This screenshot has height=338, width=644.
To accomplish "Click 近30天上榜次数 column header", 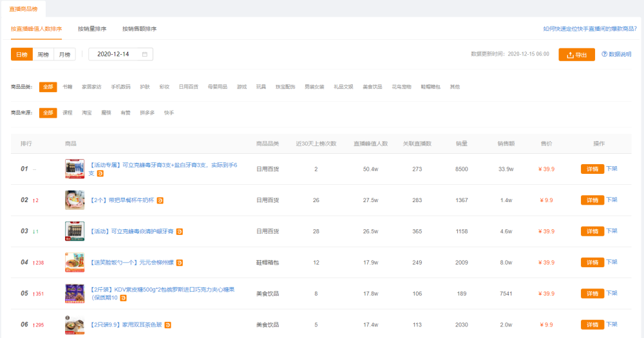I will click(x=316, y=144).
